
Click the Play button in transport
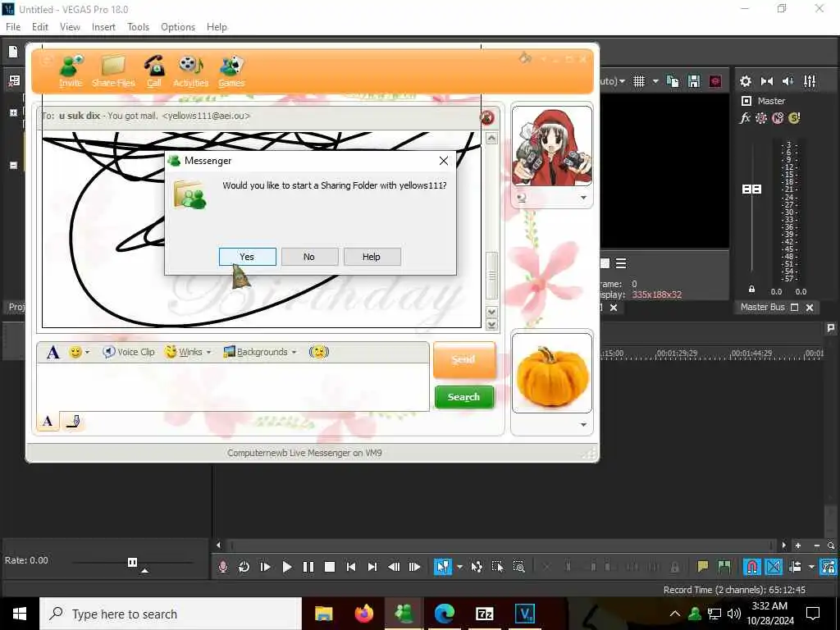[286, 567]
